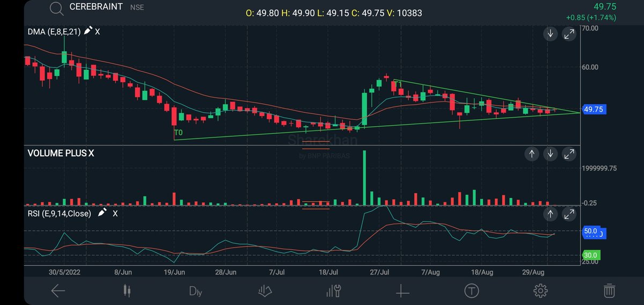Select the 7/Jul date label
Viewport: 644px width, 305px height.
coord(277,272)
